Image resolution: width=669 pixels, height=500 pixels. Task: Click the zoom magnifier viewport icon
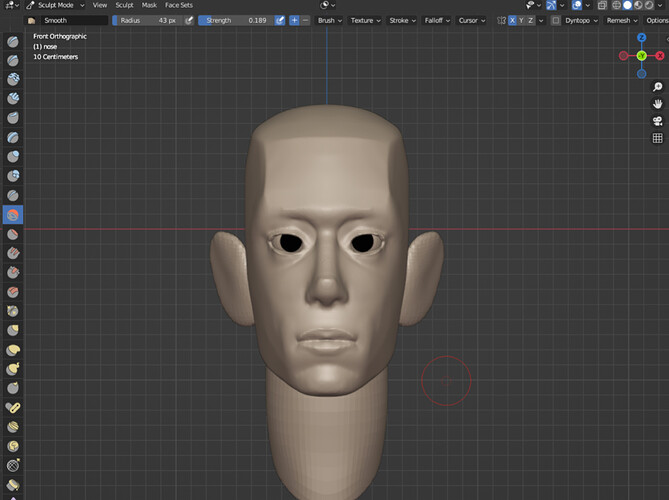pyautogui.click(x=657, y=87)
